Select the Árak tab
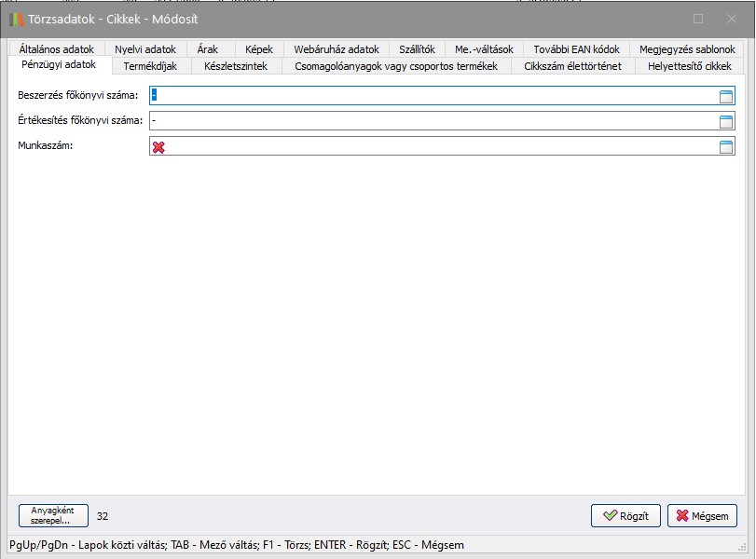Image resolution: width=756 pixels, height=559 pixels. [x=209, y=49]
